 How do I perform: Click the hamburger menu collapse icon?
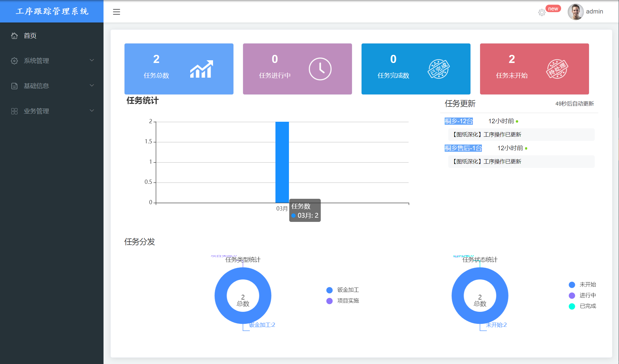(x=116, y=12)
